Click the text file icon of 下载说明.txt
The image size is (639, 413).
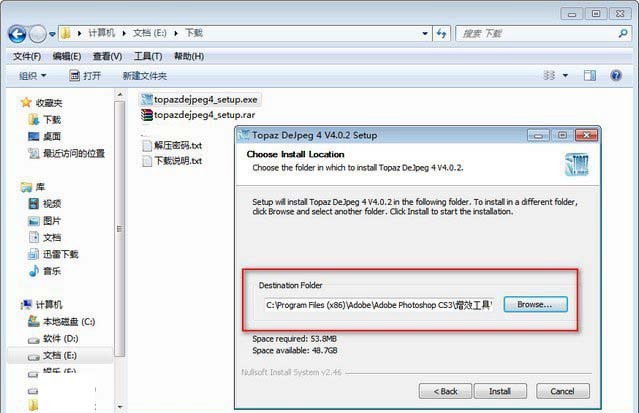tap(147, 161)
